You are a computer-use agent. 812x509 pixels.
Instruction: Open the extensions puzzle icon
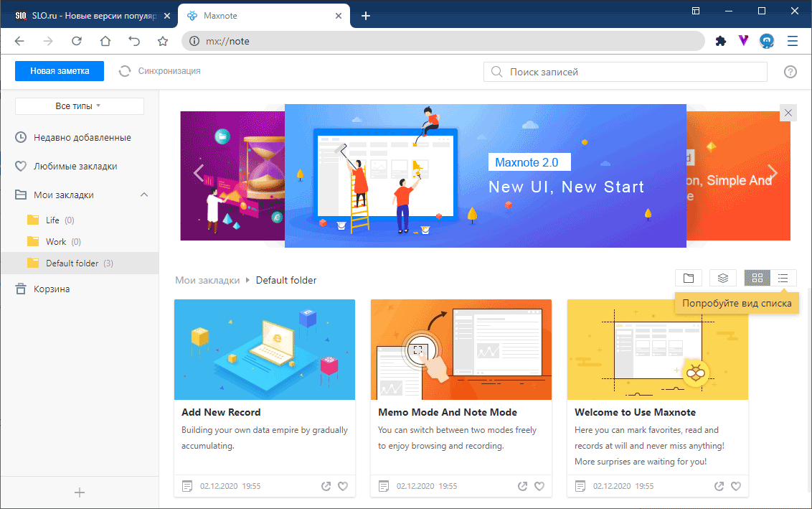720,41
